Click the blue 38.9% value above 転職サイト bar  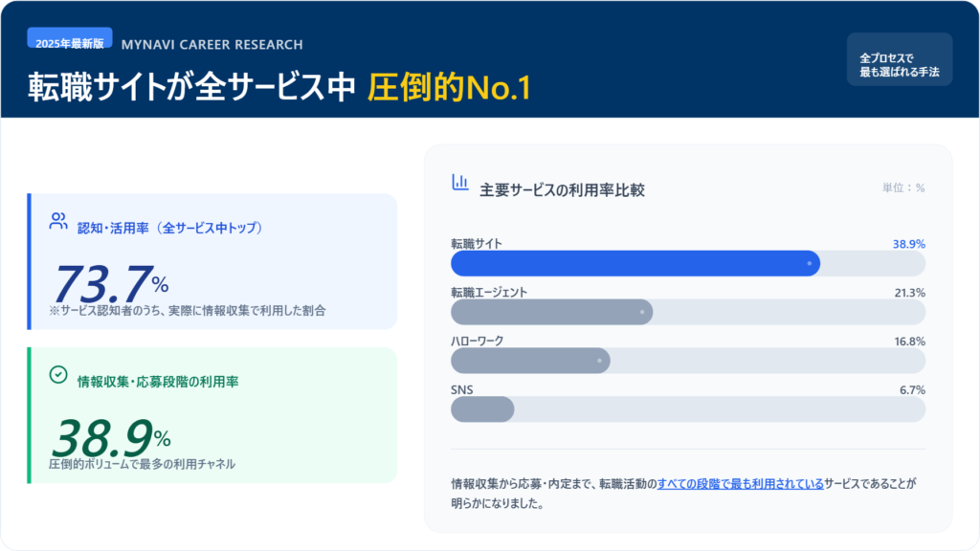[908, 244]
